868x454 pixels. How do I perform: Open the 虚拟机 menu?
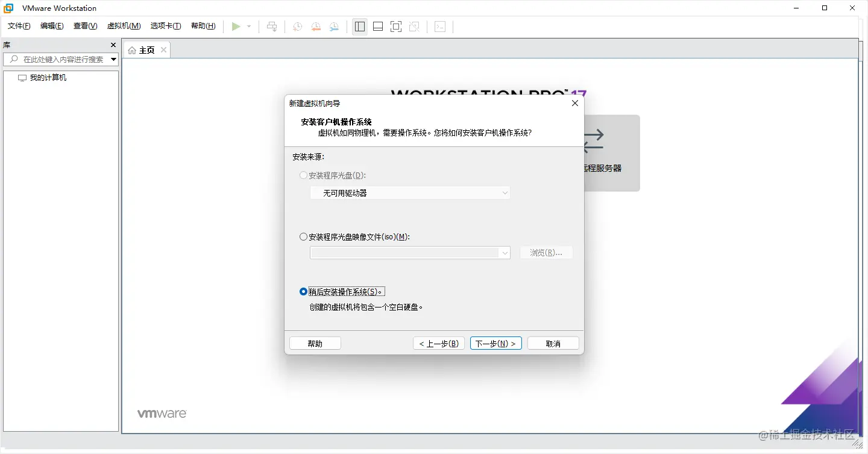(124, 26)
